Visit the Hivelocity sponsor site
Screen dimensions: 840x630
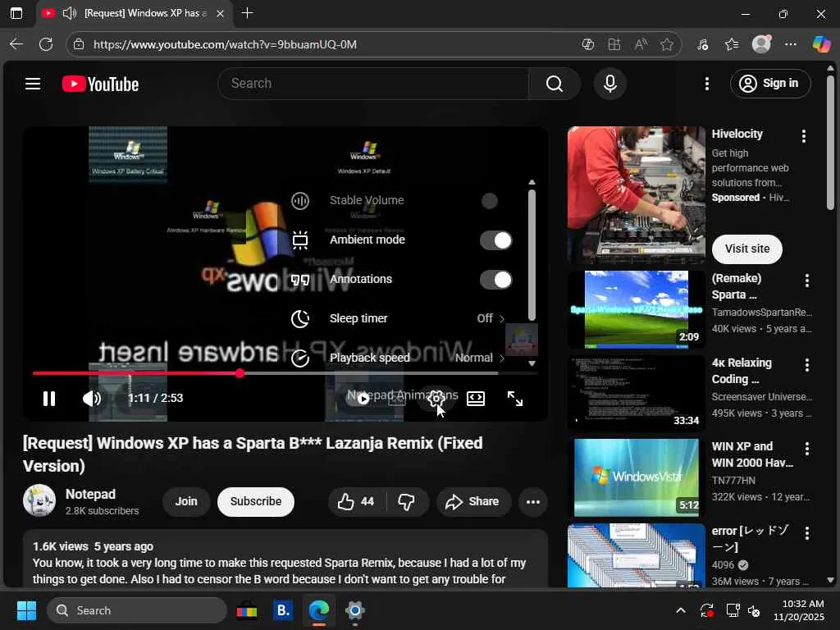click(746, 249)
